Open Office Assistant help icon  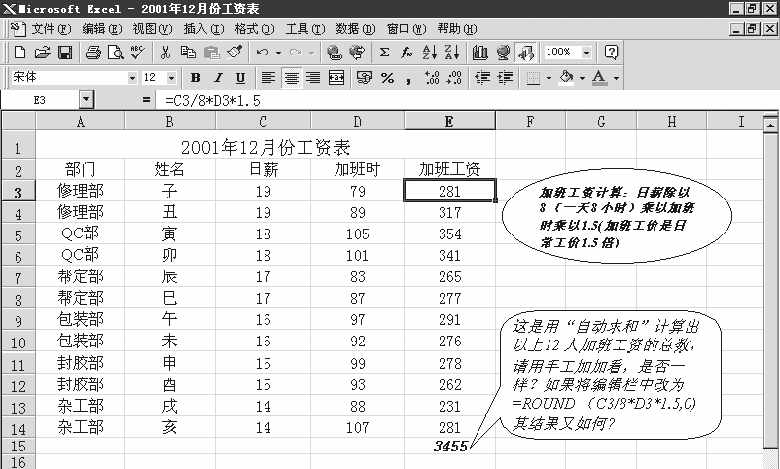[x=611, y=52]
